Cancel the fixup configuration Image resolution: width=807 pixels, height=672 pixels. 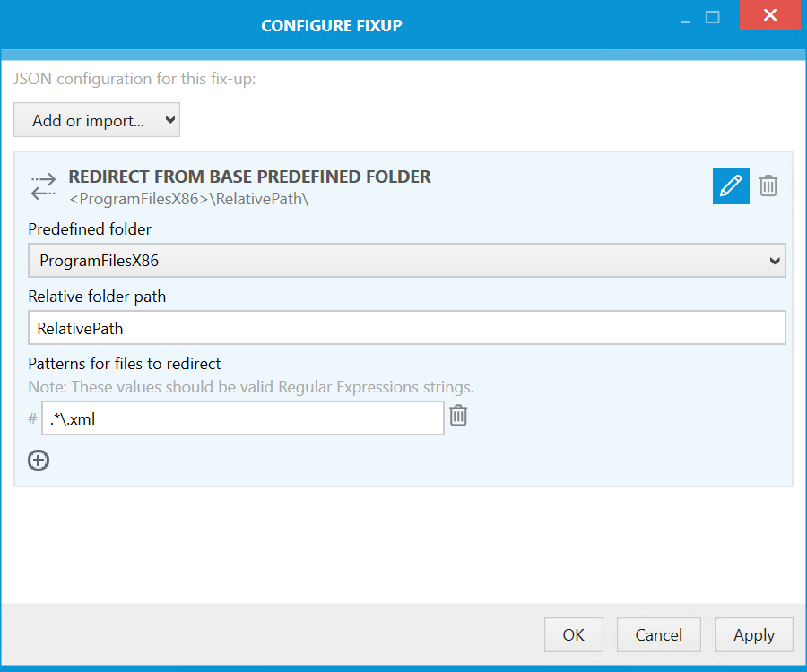tap(658, 634)
